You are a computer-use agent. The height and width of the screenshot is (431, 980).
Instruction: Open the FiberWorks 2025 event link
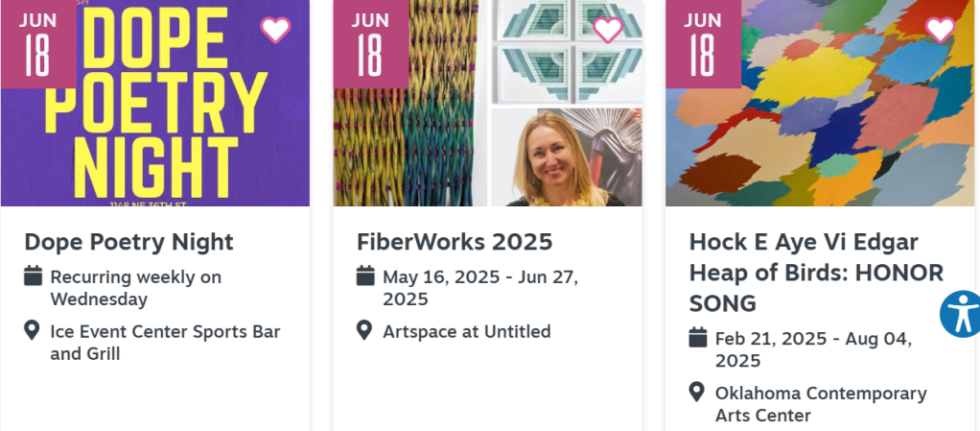454,241
